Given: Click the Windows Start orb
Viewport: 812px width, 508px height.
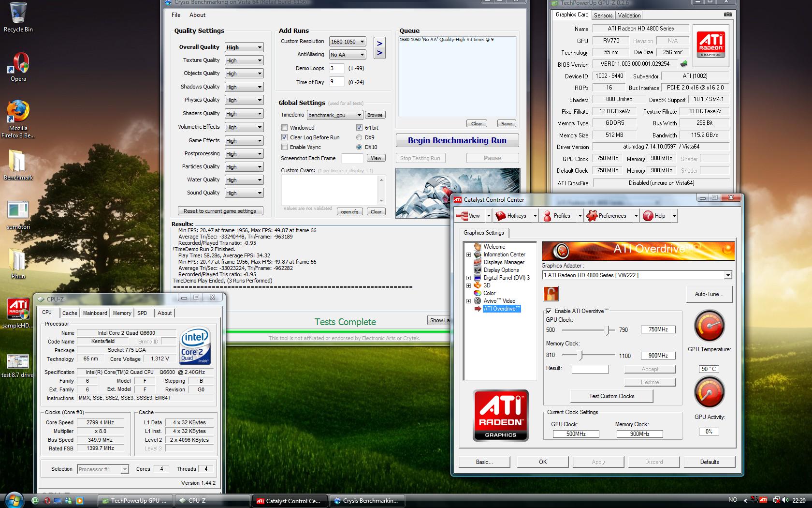Looking at the screenshot, I should pyautogui.click(x=13, y=500).
